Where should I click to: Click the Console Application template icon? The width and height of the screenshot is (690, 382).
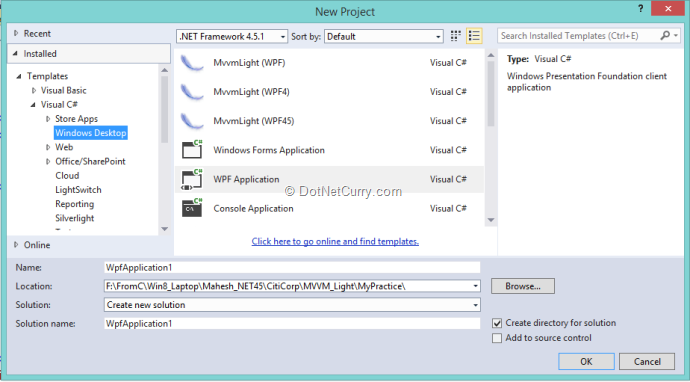(192, 208)
